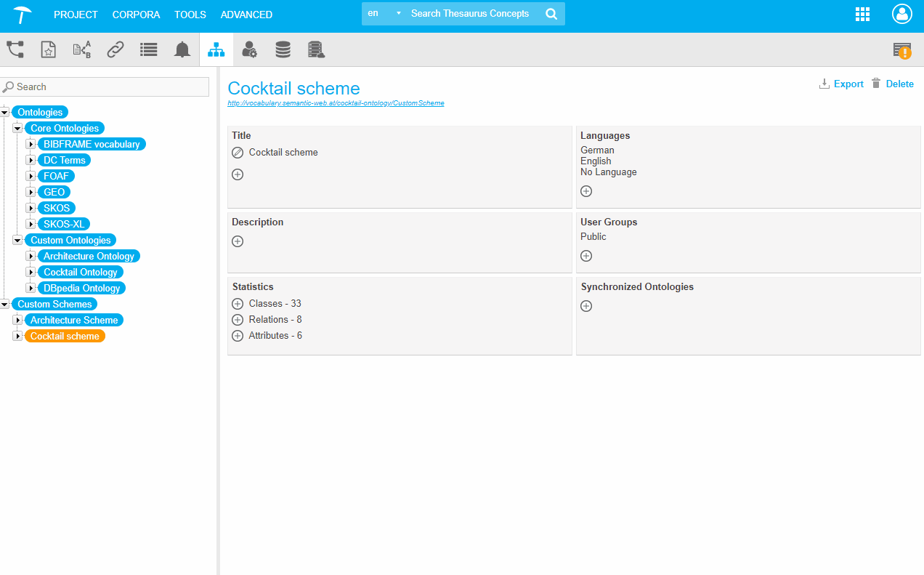
Task: Add a new description with plus icon
Action: [x=238, y=241]
